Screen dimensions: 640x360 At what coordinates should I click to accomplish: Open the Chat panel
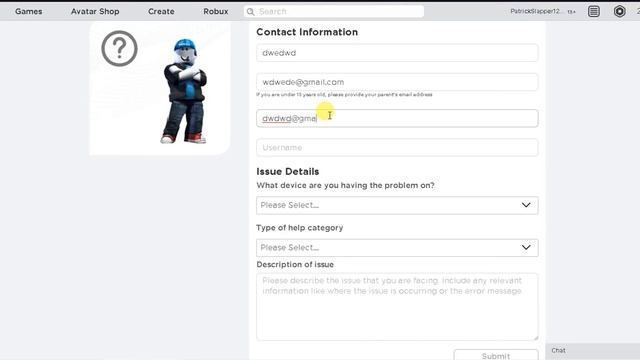coord(593,351)
